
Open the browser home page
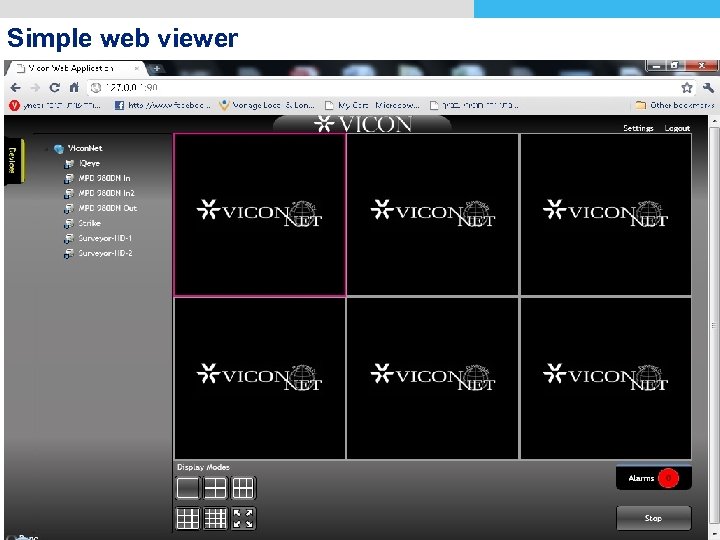[x=74, y=87]
